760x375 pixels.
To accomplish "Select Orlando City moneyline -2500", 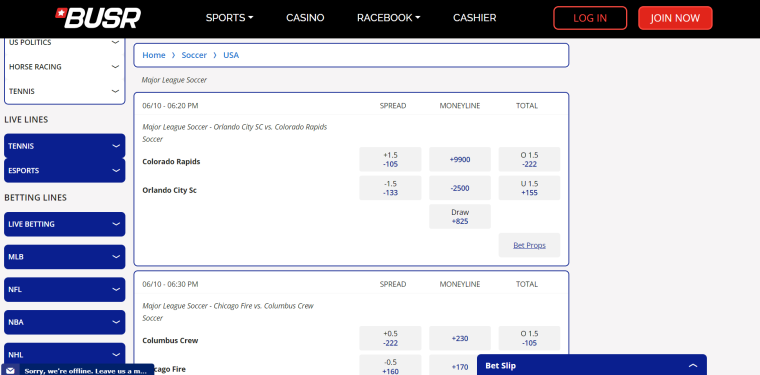I will pyautogui.click(x=459, y=188).
